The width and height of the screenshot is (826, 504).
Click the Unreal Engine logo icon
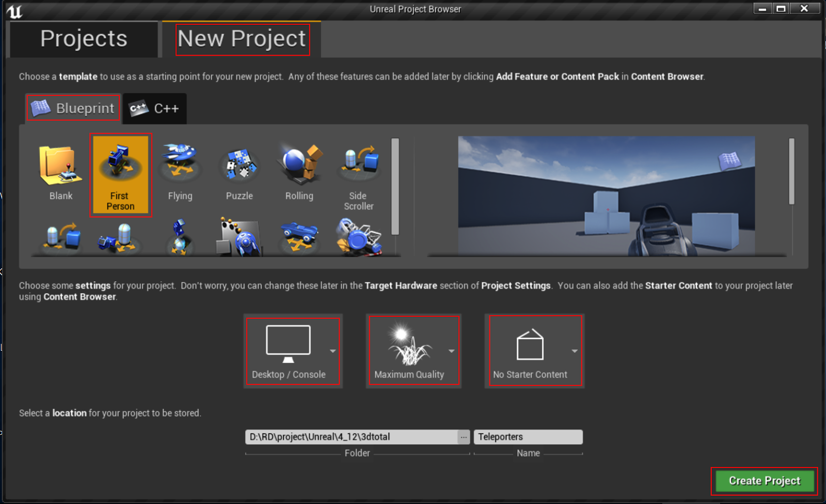(x=15, y=11)
